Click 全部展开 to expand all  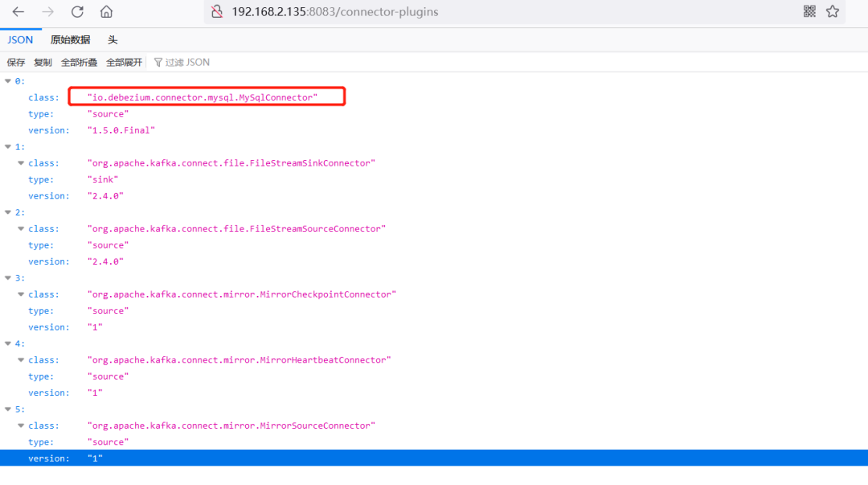[124, 63]
